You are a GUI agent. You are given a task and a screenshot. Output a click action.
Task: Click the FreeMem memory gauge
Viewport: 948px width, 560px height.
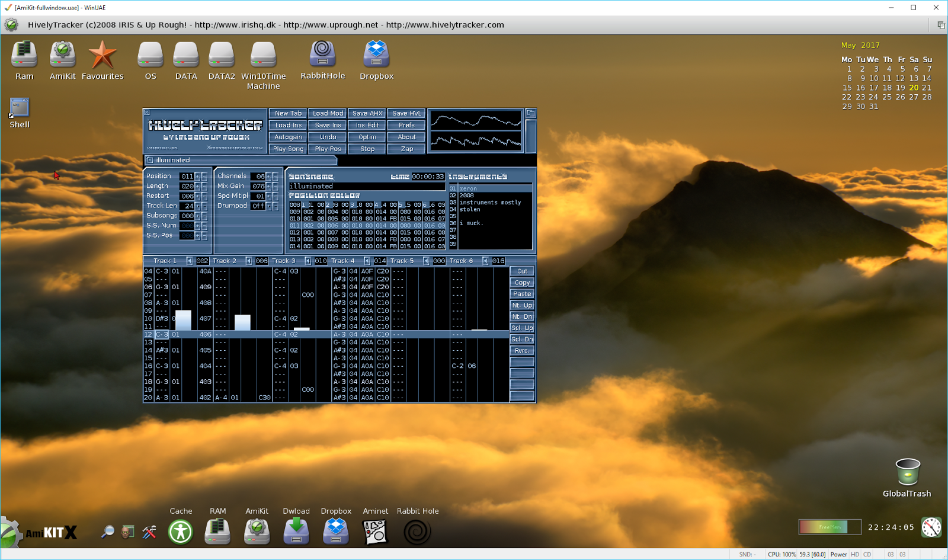click(x=829, y=527)
